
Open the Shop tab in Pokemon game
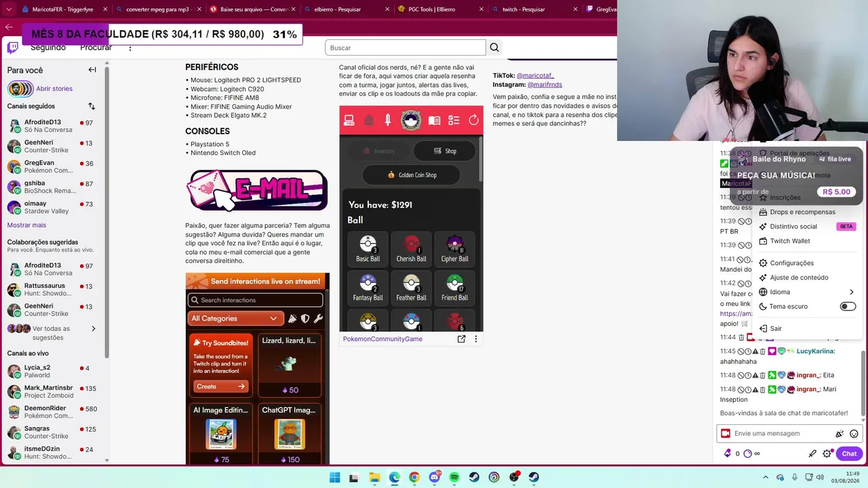445,151
